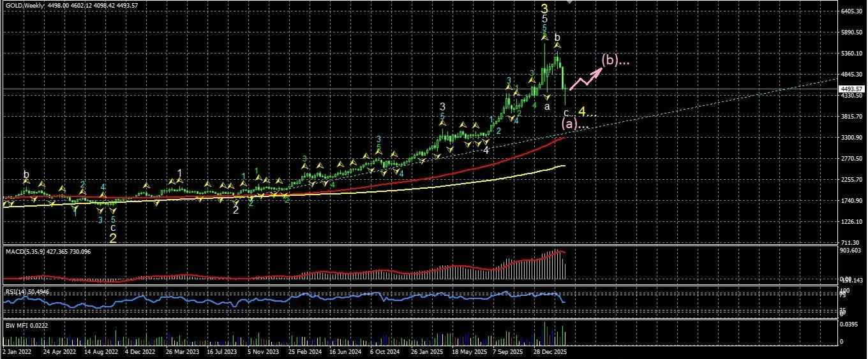Image resolution: width=868 pixels, height=359 pixels.
Task: Select the BW MFI 0.0222 indicator label
Action: point(26,325)
